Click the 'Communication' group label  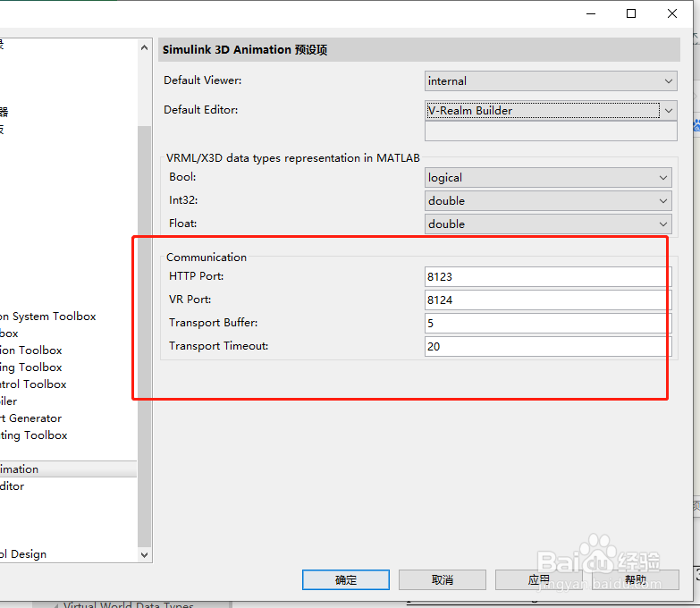(x=207, y=258)
